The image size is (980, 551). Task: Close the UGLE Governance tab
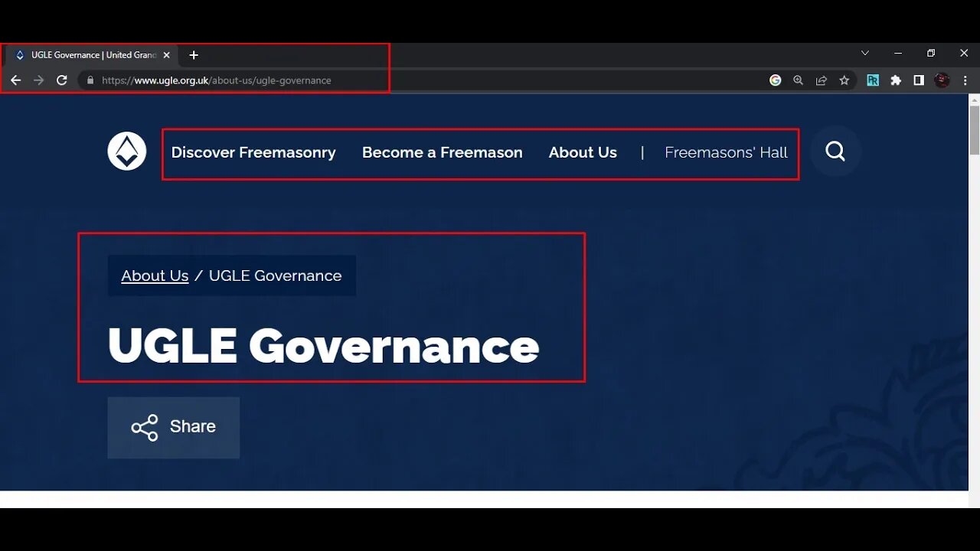tap(166, 55)
